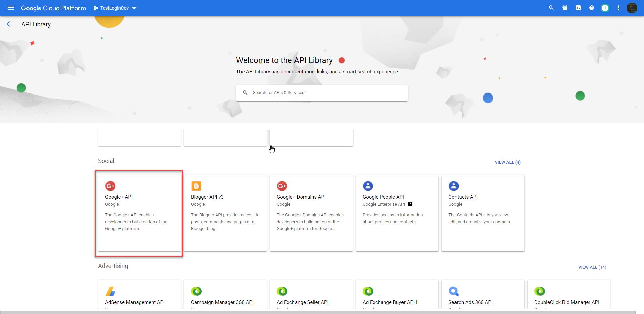This screenshot has height=314, width=644.
Task: Open the search icon in top bar
Action: point(551,8)
